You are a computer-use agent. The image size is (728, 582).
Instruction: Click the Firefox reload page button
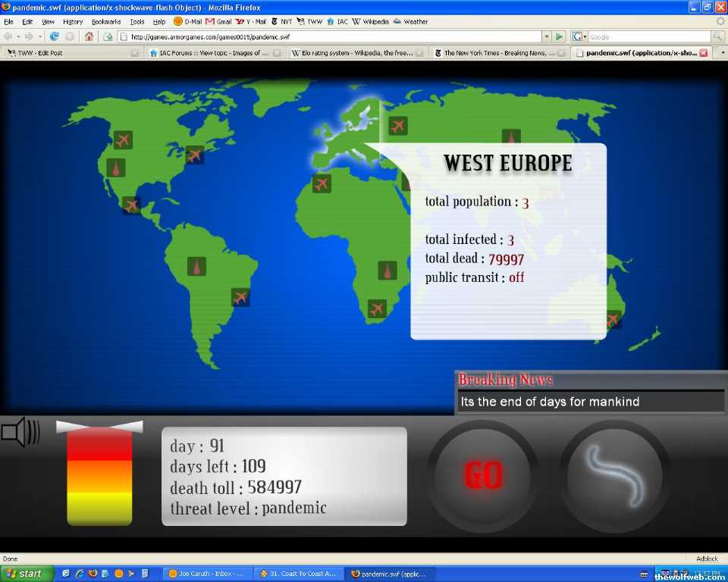click(55, 36)
